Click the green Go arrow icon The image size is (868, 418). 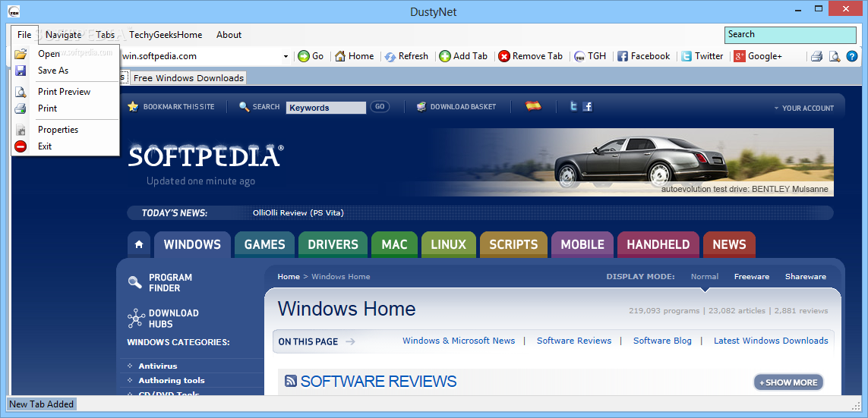303,56
